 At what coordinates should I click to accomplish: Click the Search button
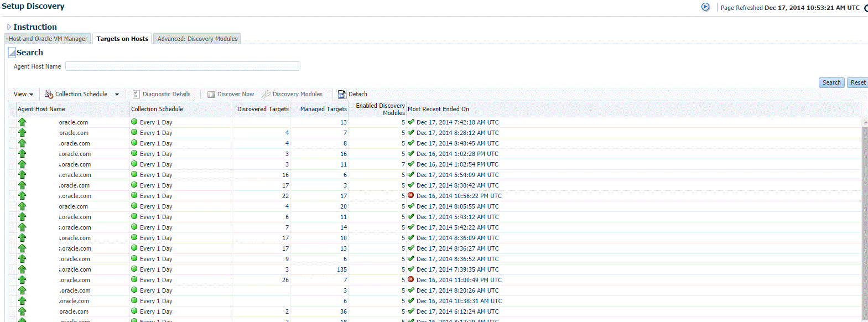click(831, 82)
